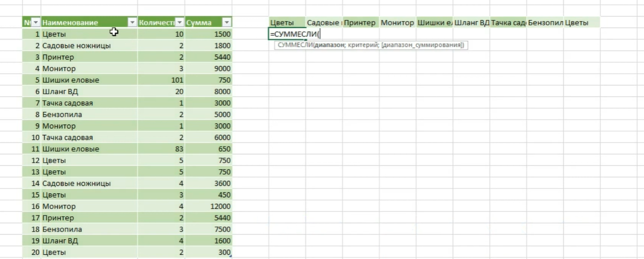The height and width of the screenshot is (259, 644).
Task: Open the Наименование column filter dropdown
Action: click(x=132, y=22)
